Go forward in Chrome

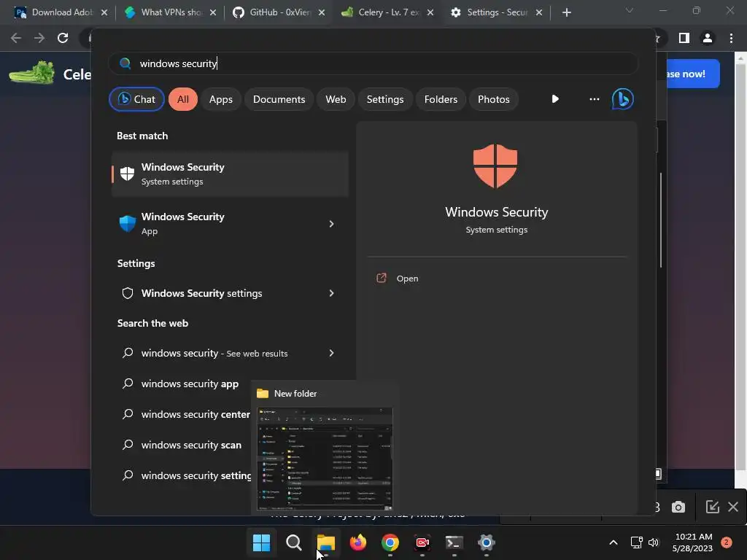coord(39,38)
